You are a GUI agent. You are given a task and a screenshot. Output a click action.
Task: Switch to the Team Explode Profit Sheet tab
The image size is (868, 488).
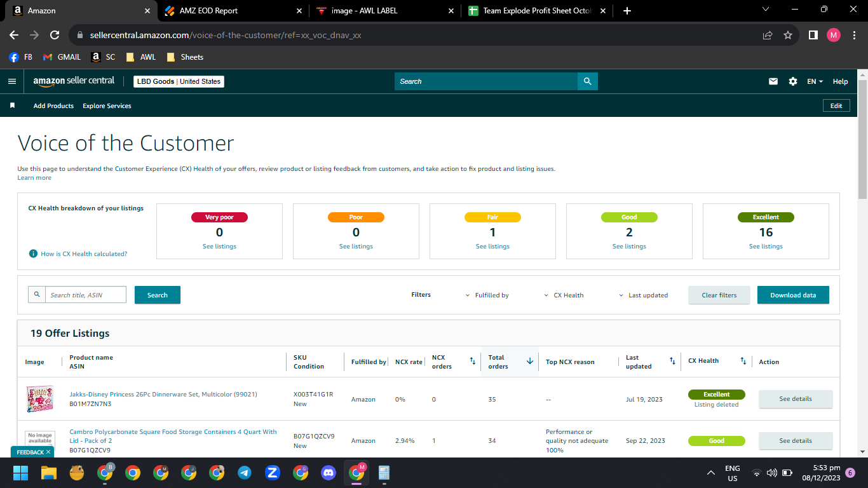tap(538, 11)
